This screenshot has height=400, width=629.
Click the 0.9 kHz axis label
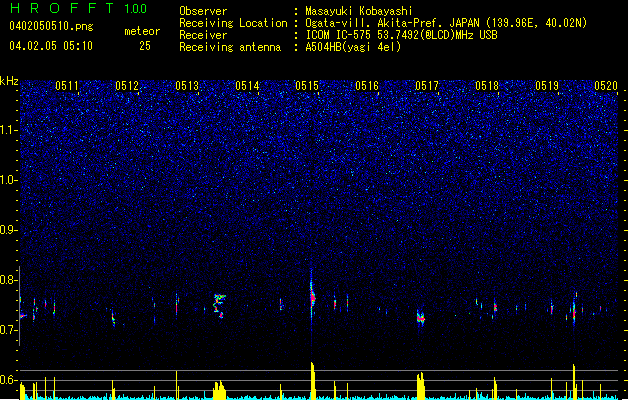pyautogui.click(x=9, y=230)
